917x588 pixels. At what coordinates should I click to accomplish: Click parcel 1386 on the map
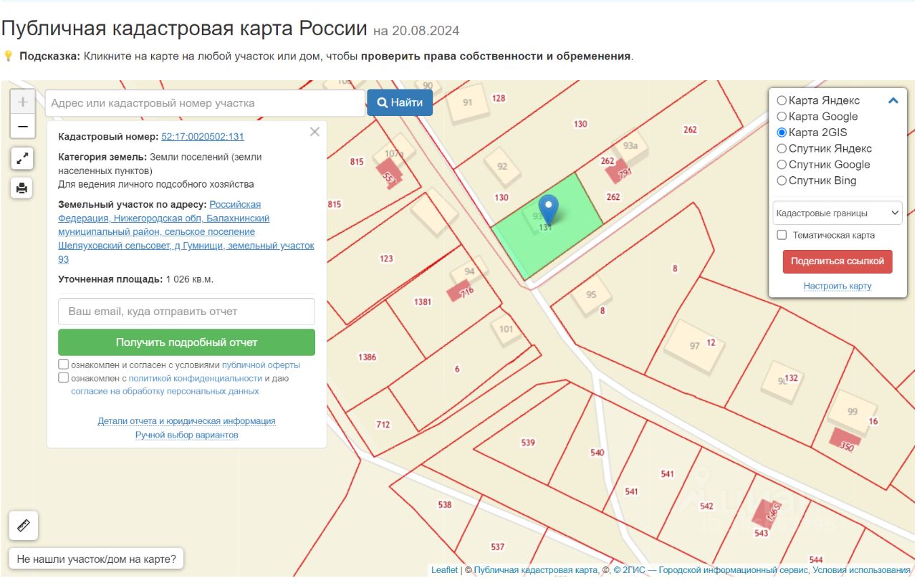[x=367, y=357]
